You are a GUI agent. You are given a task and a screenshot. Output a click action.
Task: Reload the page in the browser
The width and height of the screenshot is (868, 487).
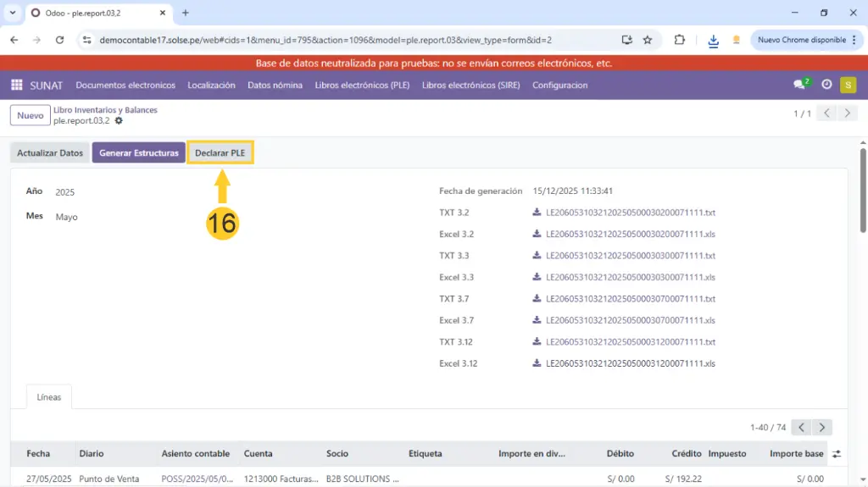click(59, 40)
